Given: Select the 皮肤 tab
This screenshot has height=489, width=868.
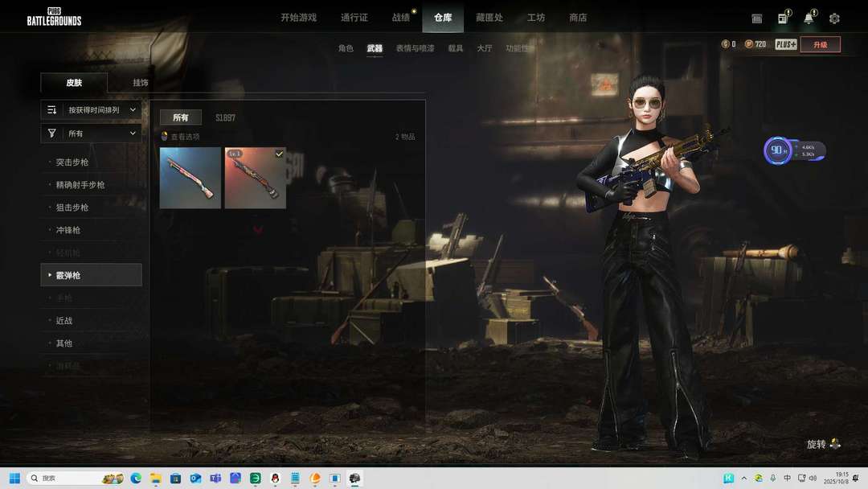Looking at the screenshot, I should coord(74,83).
